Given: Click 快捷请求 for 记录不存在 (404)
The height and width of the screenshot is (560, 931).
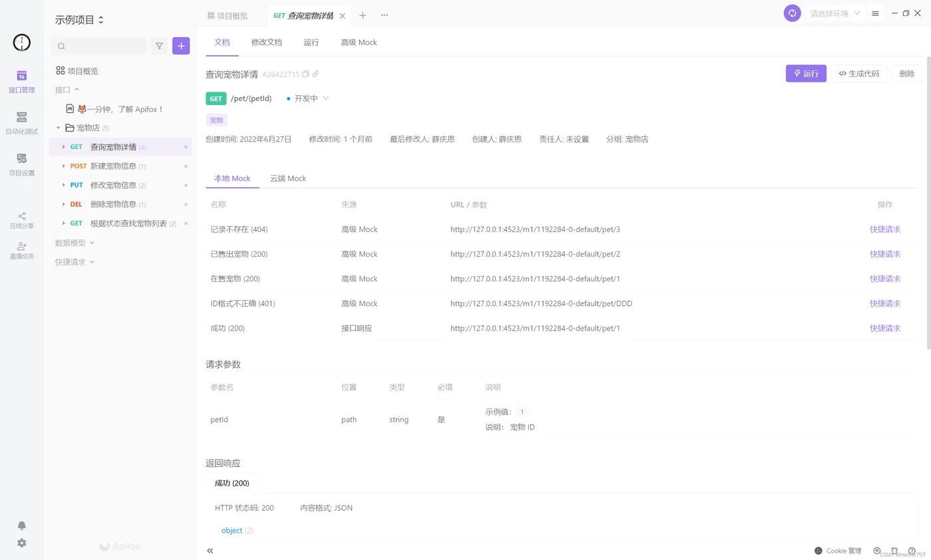Looking at the screenshot, I should pyautogui.click(x=885, y=229).
